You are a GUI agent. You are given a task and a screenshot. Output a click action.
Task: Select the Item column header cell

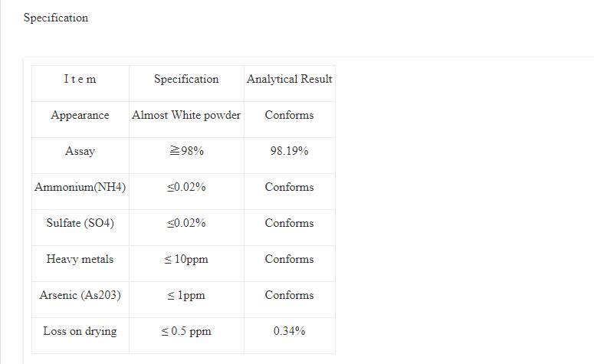[80, 79]
